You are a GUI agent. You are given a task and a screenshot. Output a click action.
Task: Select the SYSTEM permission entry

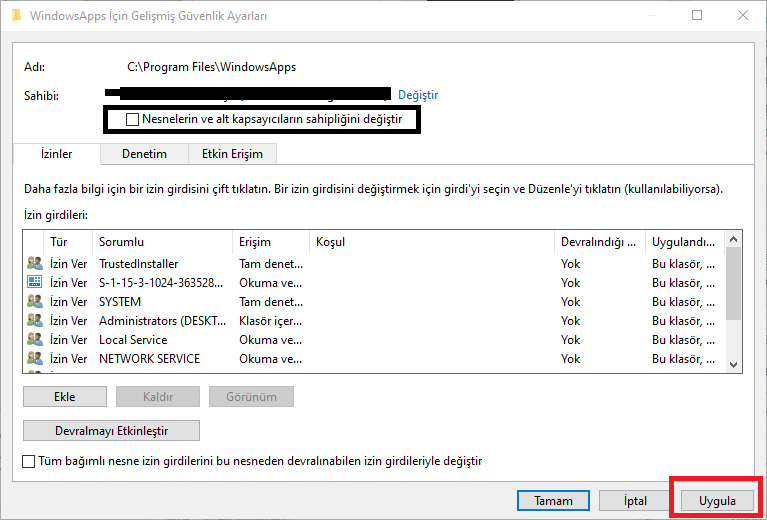click(374, 302)
